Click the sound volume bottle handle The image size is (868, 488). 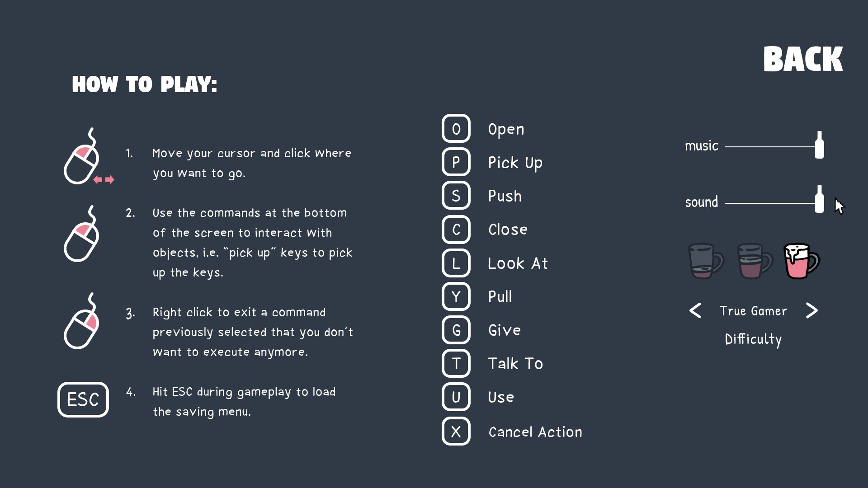pyautogui.click(x=819, y=199)
